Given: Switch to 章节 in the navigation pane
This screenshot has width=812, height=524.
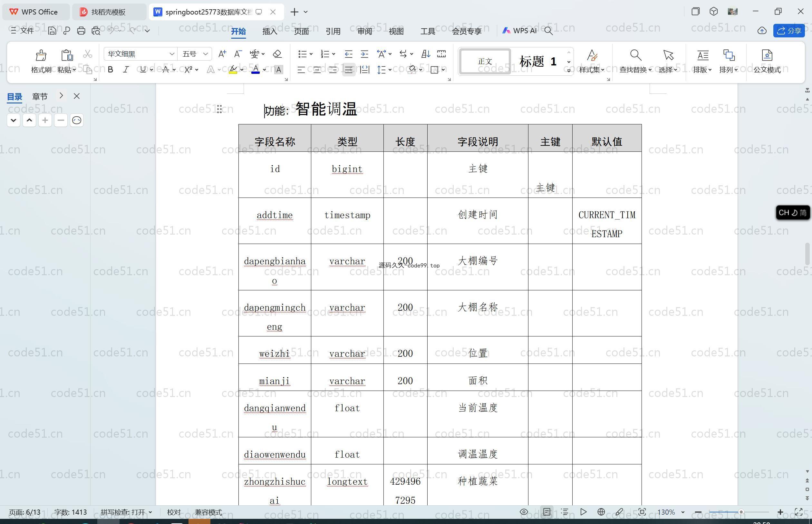Looking at the screenshot, I should point(40,96).
